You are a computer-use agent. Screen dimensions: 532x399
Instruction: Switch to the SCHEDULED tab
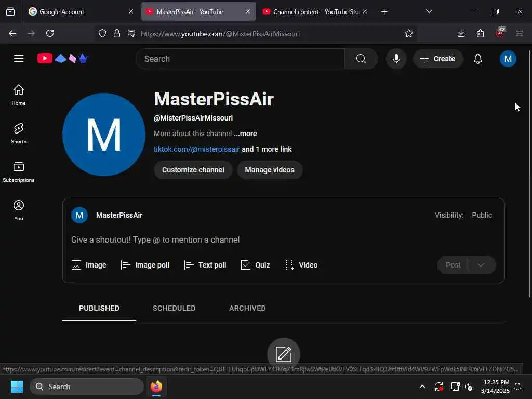(x=174, y=308)
